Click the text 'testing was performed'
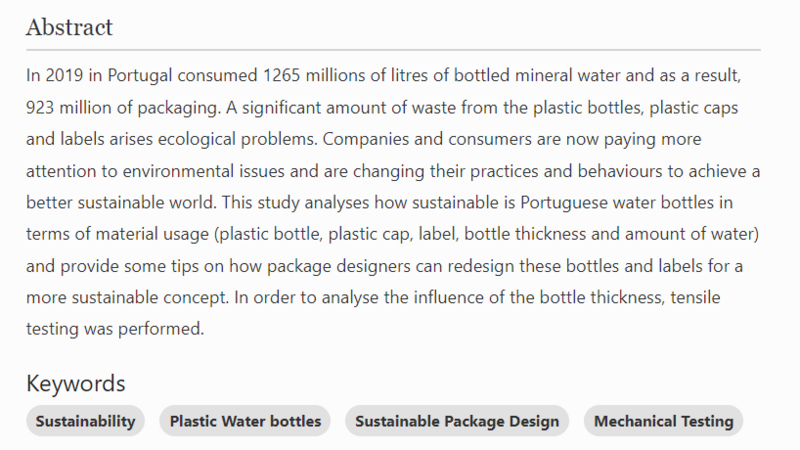Viewport: 800px width, 450px height. 115,329
